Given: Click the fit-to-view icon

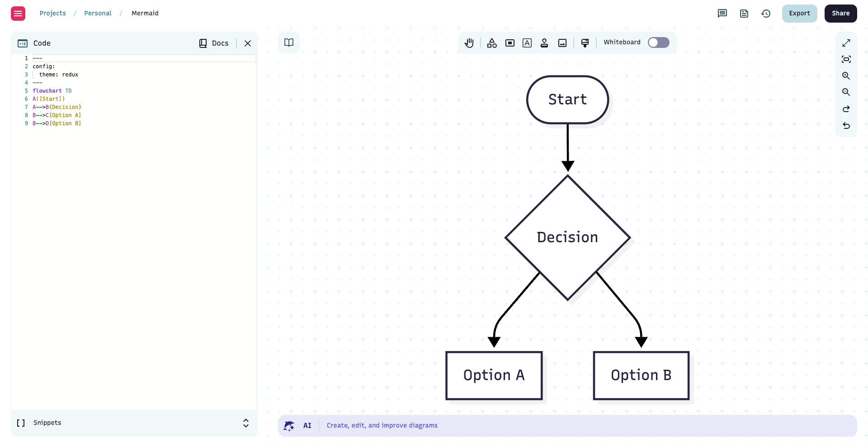Looking at the screenshot, I should coord(846,59).
